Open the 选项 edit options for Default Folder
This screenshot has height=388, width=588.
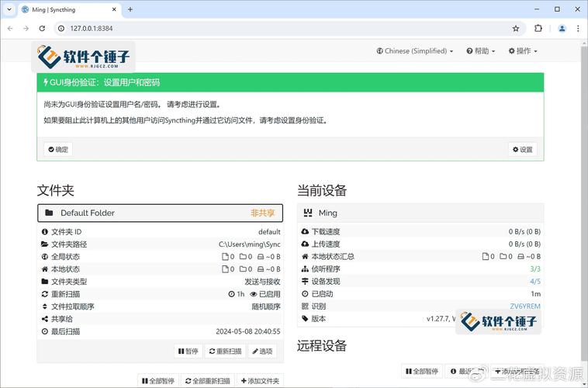261,351
